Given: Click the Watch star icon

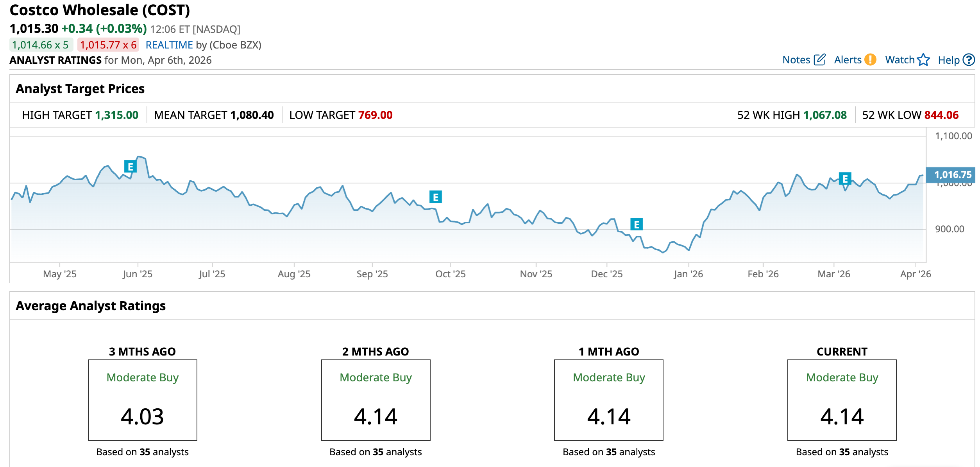Looking at the screenshot, I should pos(923,60).
